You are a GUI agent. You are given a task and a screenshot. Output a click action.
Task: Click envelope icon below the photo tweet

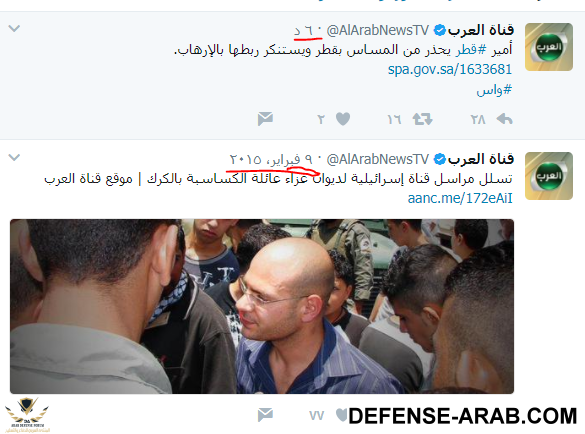point(265,415)
